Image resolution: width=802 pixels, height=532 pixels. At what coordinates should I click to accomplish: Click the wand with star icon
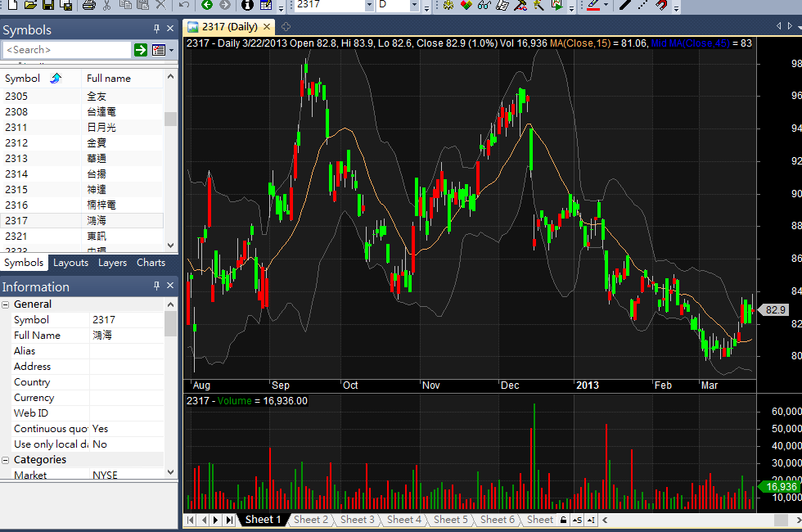pyautogui.click(x=538, y=5)
